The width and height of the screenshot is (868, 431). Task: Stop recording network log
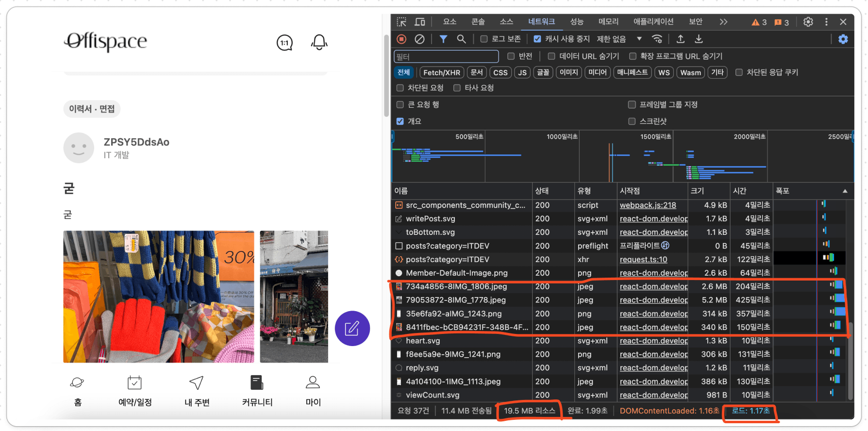point(401,39)
